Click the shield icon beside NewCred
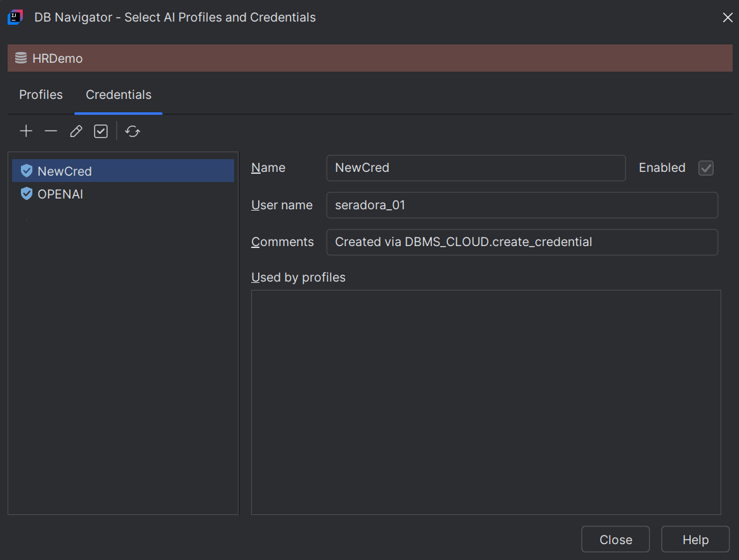The height and width of the screenshot is (560, 739). 27,171
